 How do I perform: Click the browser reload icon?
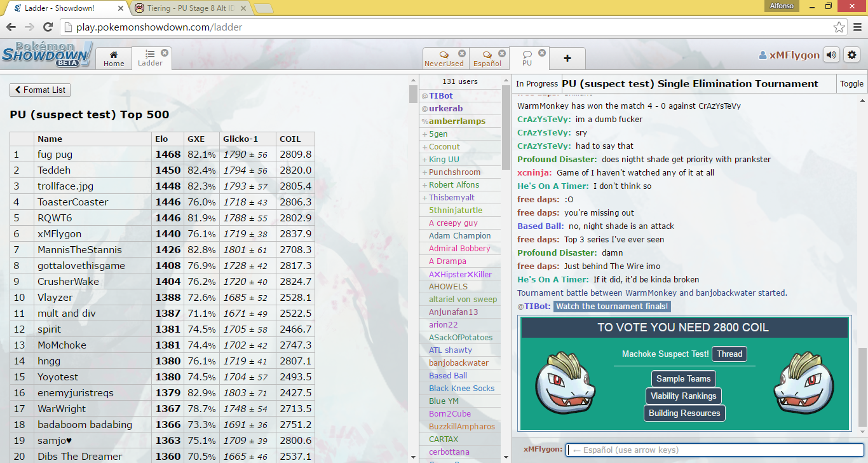pyautogui.click(x=48, y=27)
